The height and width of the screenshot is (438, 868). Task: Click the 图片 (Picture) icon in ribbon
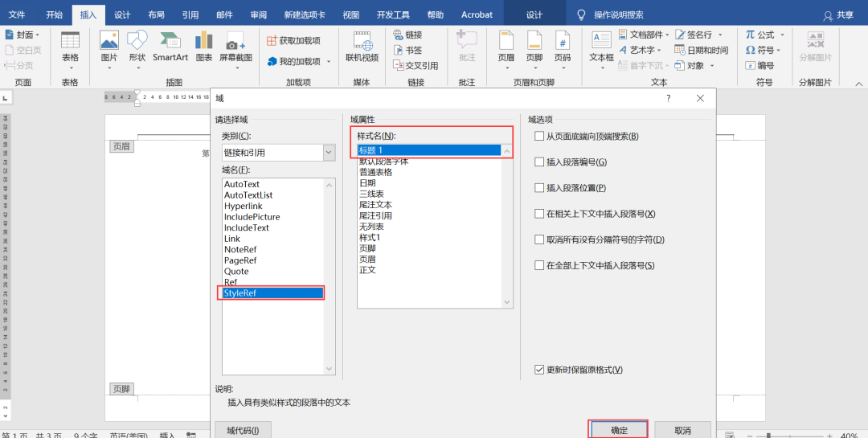click(x=109, y=45)
